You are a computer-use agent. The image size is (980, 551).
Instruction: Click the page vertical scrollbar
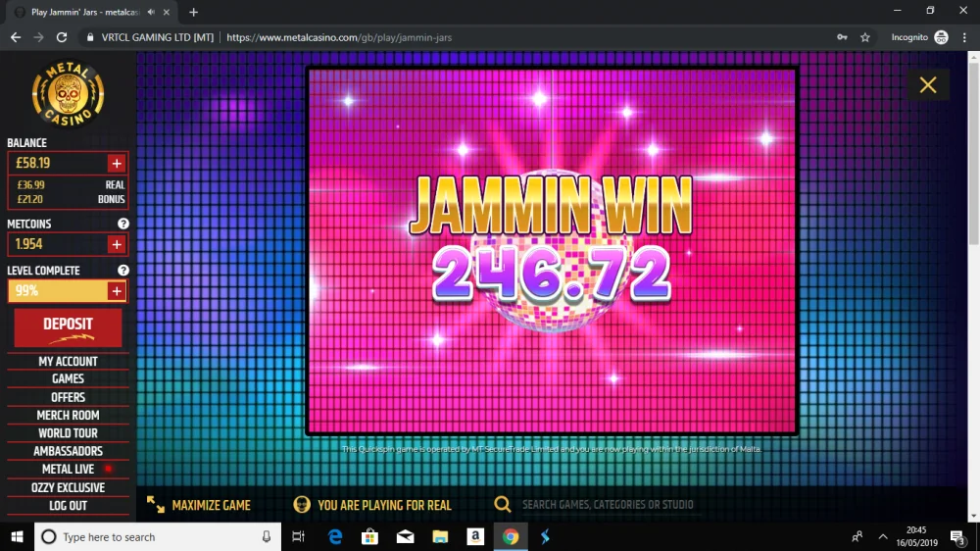point(973,153)
